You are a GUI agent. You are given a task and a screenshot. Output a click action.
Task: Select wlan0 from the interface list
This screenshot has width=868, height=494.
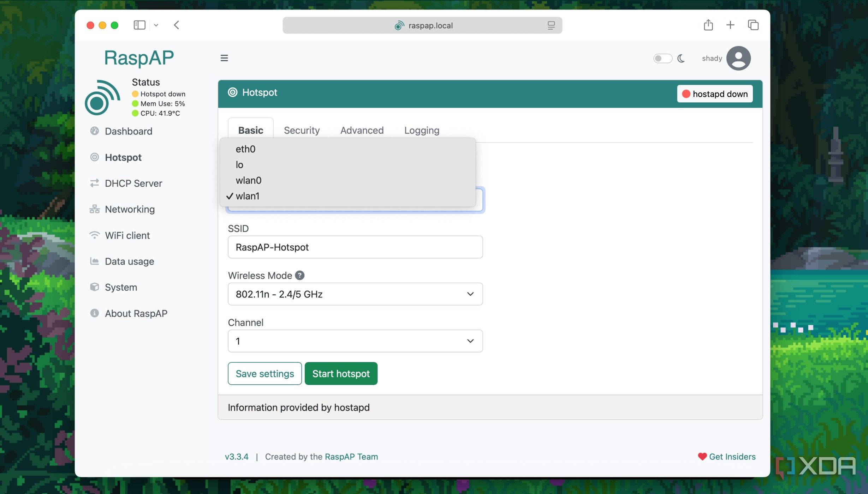click(249, 180)
